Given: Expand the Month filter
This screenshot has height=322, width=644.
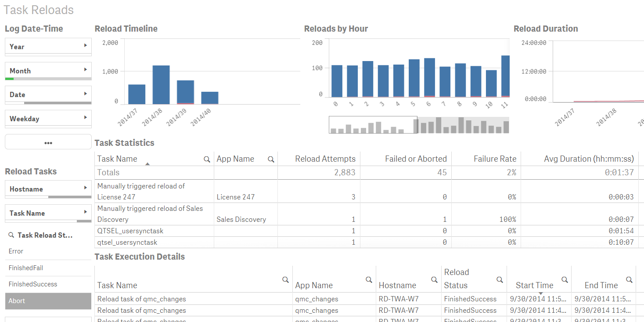Looking at the screenshot, I should click(48, 71).
